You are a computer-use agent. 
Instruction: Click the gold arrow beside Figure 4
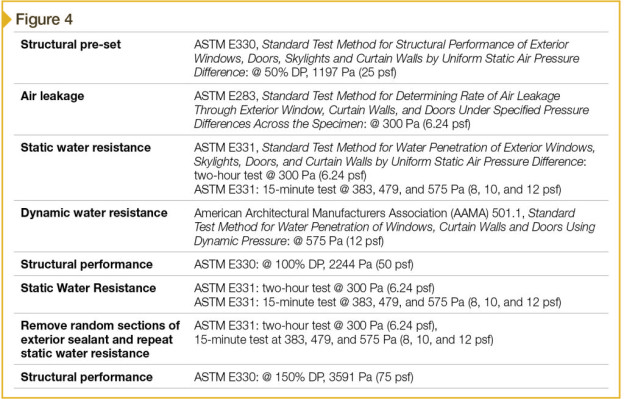[x=6, y=19]
